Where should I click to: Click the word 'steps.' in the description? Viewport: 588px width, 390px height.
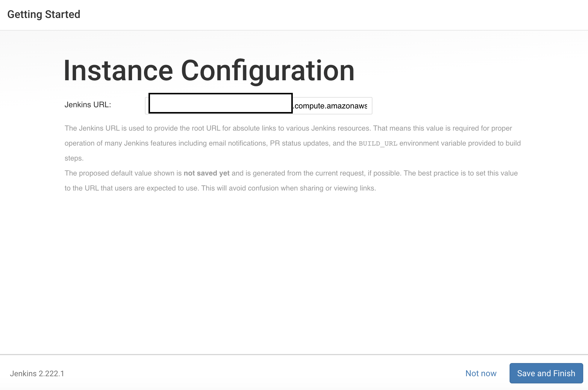(74, 158)
